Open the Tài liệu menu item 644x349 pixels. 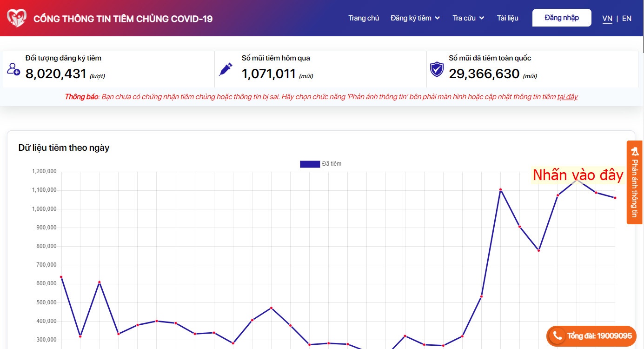click(508, 18)
